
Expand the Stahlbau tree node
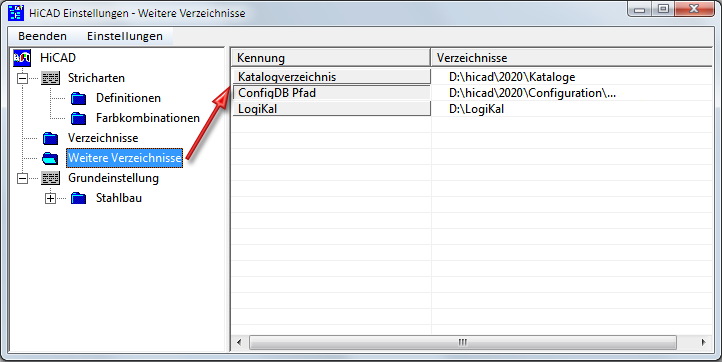pos(50,199)
